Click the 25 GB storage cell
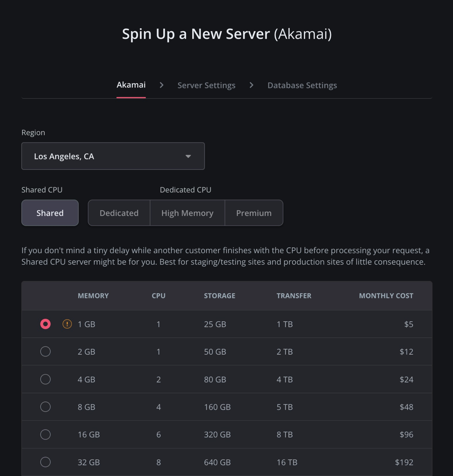The image size is (453, 476). [215, 324]
